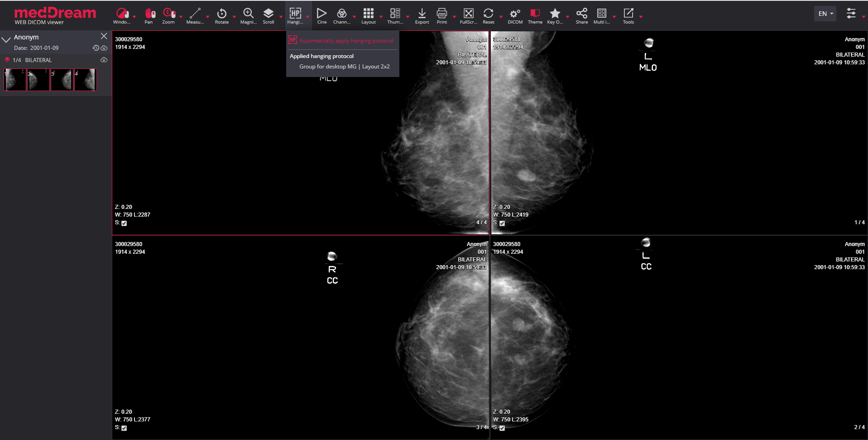868x440 pixels.
Task: Expand the Scroll options arrow
Action: [281, 17]
